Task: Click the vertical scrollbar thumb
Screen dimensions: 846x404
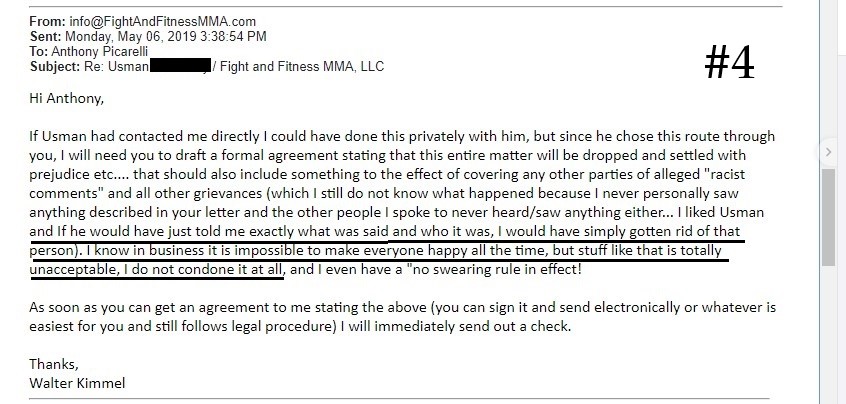Action: click(828, 217)
